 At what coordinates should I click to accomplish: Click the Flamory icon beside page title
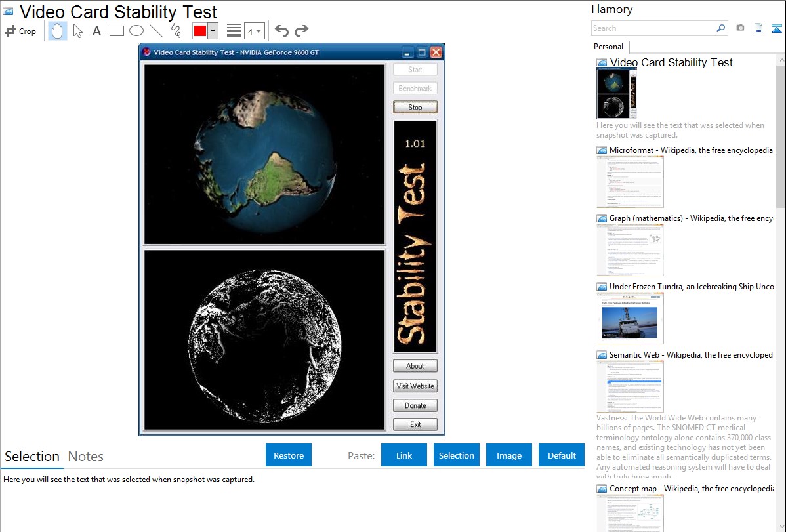pyautogui.click(x=9, y=11)
